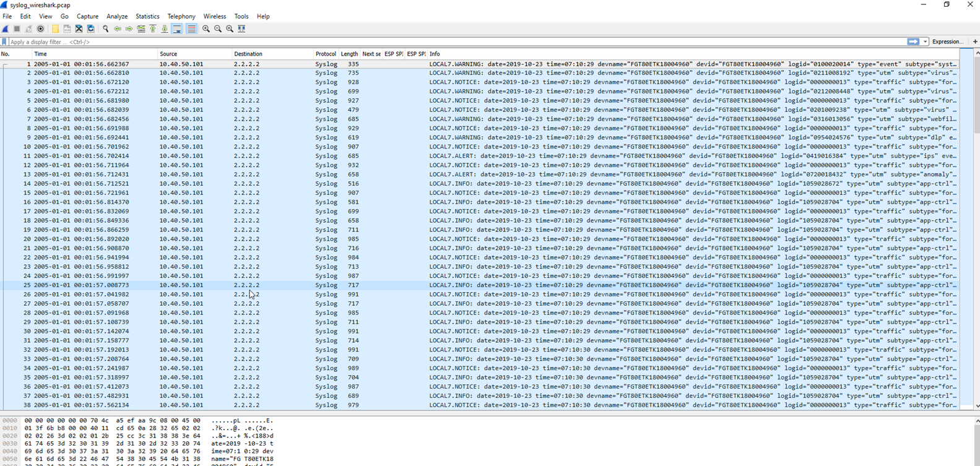Select packet number 1 row

(x=480, y=64)
